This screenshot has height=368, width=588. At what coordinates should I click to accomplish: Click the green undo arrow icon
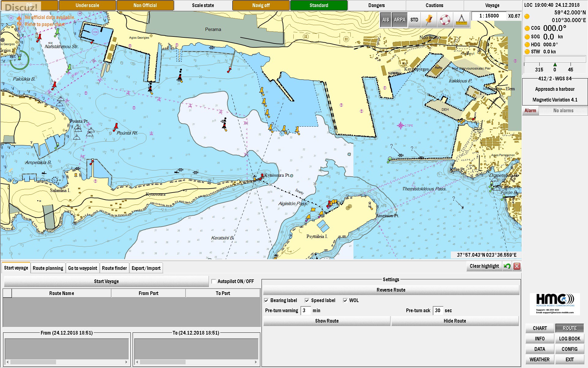[x=507, y=266]
